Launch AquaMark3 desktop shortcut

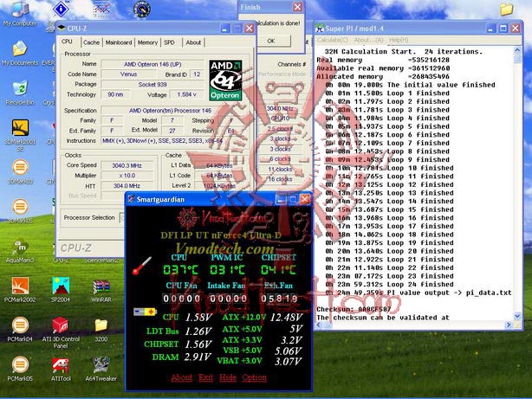pyautogui.click(x=20, y=251)
